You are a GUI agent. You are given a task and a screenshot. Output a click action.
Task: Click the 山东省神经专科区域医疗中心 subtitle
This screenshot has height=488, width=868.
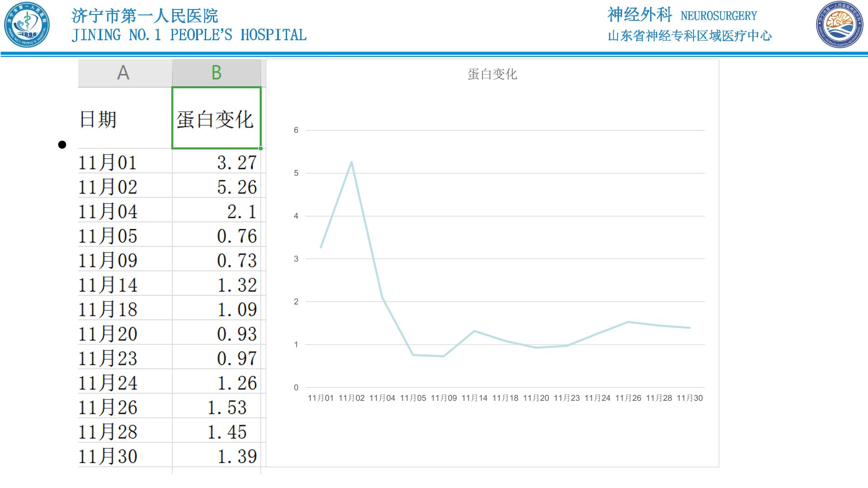tap(689, 36)
